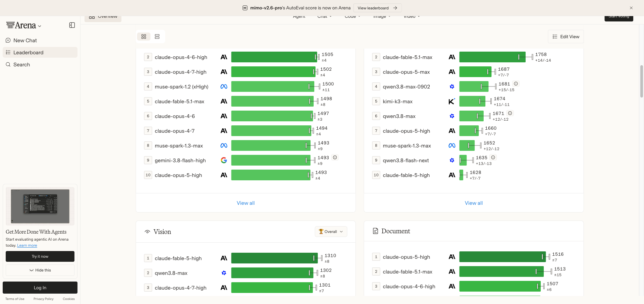Open the Terms of Use link
Image resolution: width=644 pixels, height=304 pixels.
point(15,299)
